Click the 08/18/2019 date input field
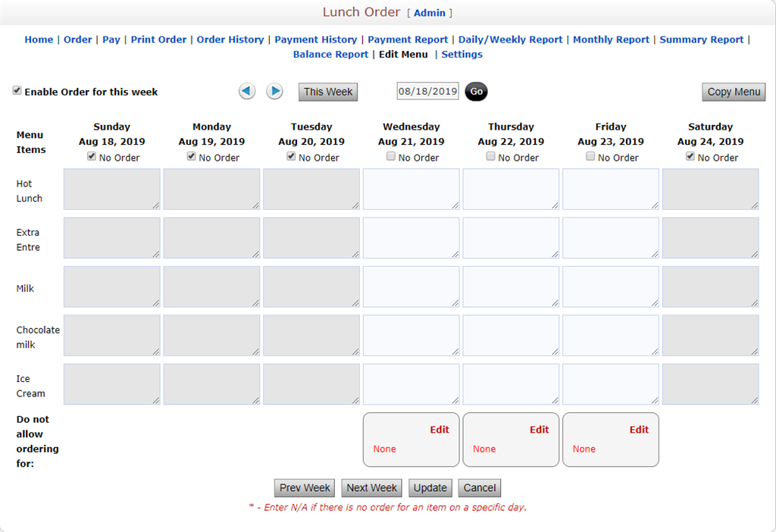 (x=427, y=90)
